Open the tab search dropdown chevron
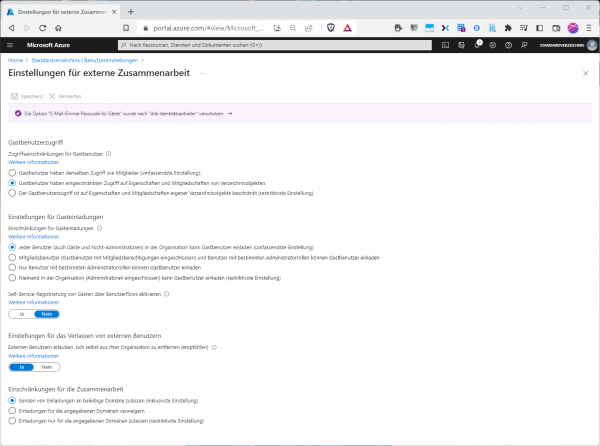Viewport: 600px width, 446px height. pyautogui.click(x=521, y=8)
